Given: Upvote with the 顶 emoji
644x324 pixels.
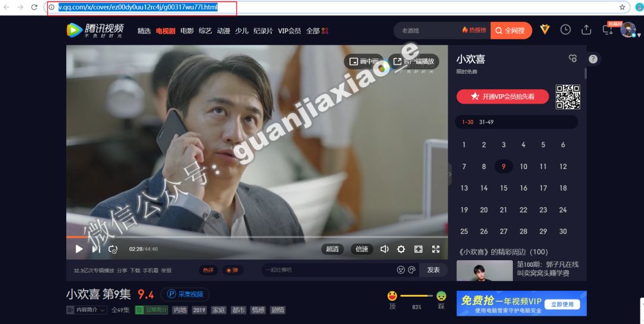Looking at the screenshot, I should (x=392, y=296).
